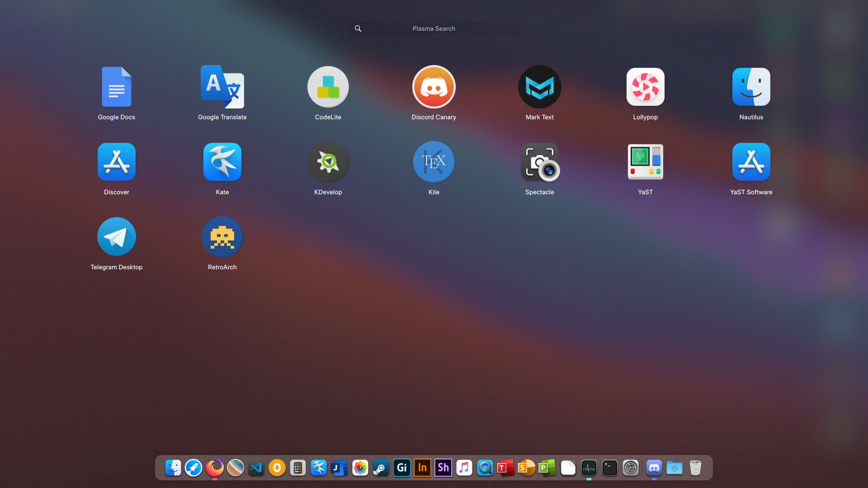Viewport: 868px width, 488px height.
Task: Launch Discord Canary from the app grid
Action: click(434, 87)
